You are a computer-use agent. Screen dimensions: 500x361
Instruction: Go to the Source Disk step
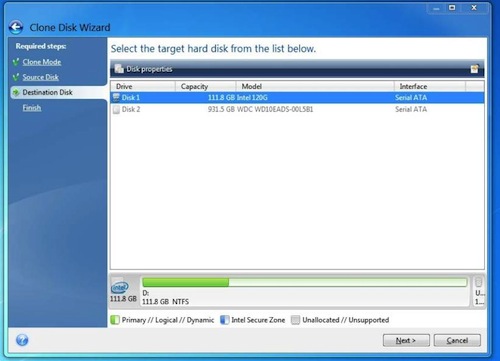point(40,77)
